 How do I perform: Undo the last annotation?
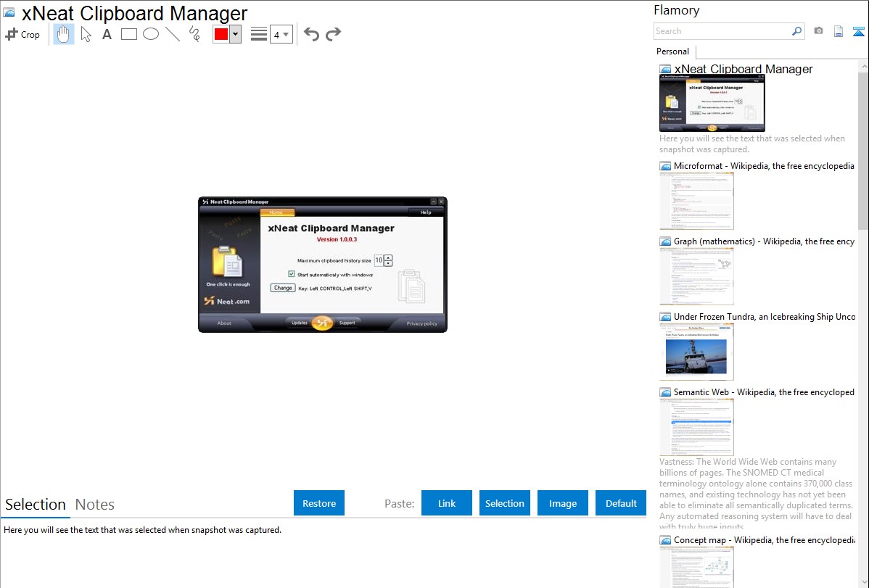[311, 34]
